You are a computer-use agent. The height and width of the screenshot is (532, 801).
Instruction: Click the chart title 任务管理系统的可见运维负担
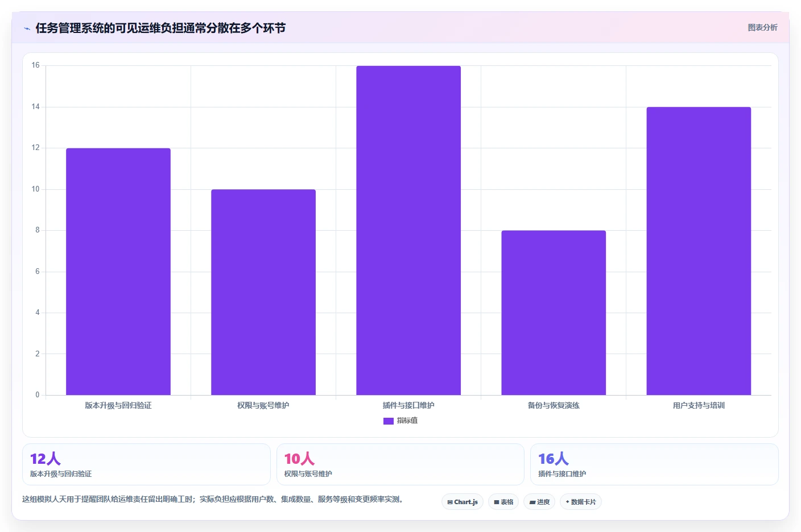tap(160, 28)
